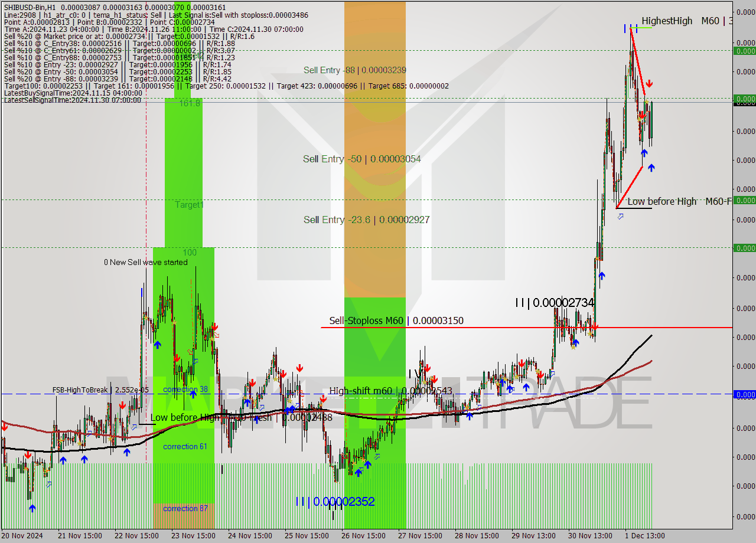
Task: Select 'Sell %20 @ Market price' line
Action: [x=129, y=36]
